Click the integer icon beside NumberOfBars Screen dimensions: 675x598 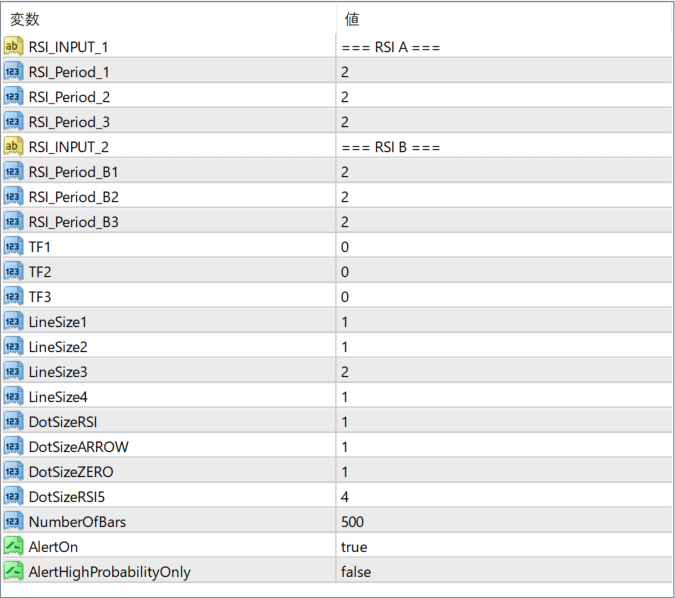pos(13,522)
